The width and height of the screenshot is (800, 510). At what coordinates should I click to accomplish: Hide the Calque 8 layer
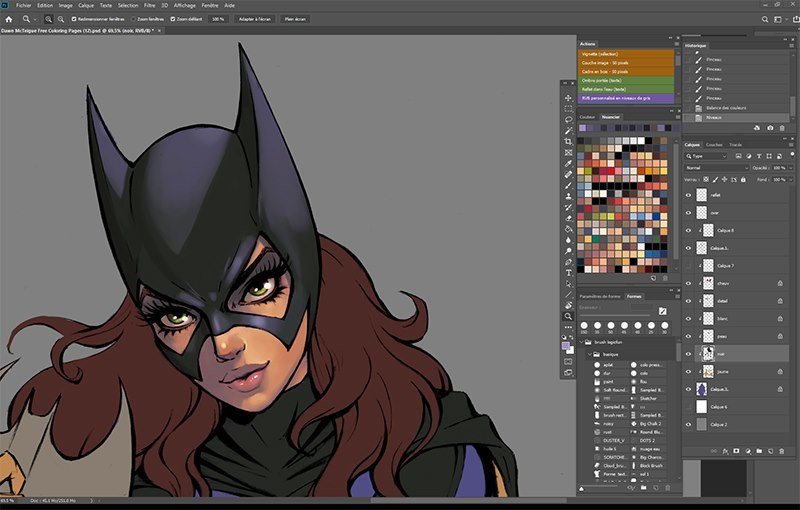pyautogui.click(x=688, y=231)
